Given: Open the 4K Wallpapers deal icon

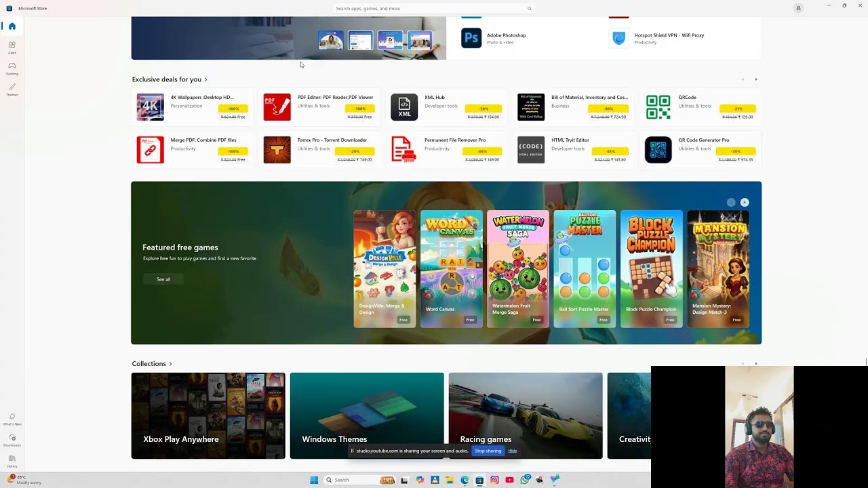Looking at the screenshot, I should point(150,107).
